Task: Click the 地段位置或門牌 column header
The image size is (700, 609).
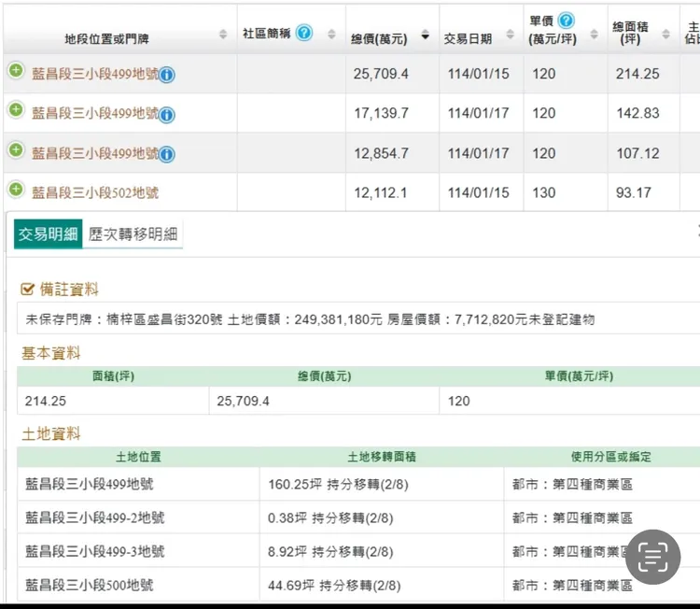Action: click(x=106, y=39)
